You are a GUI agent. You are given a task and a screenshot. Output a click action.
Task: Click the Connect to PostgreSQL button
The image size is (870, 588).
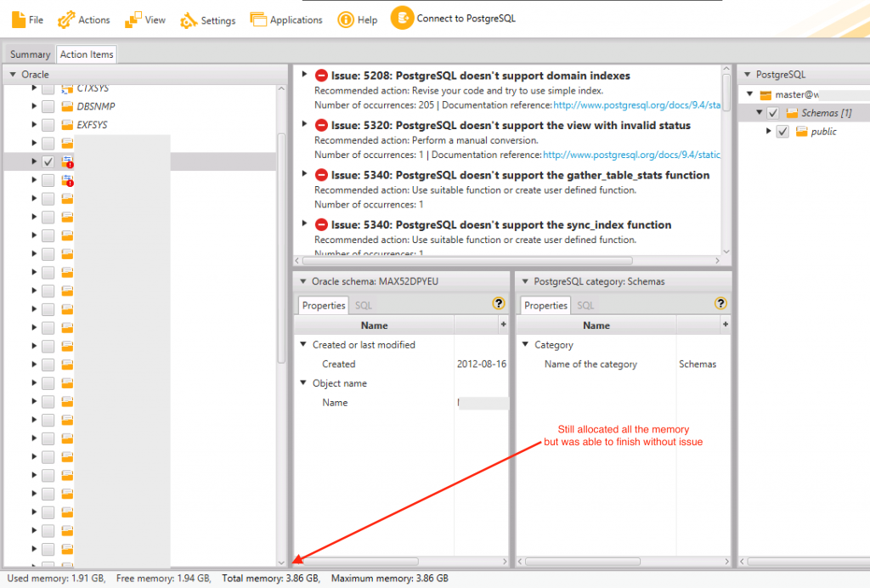click(453, 19)
